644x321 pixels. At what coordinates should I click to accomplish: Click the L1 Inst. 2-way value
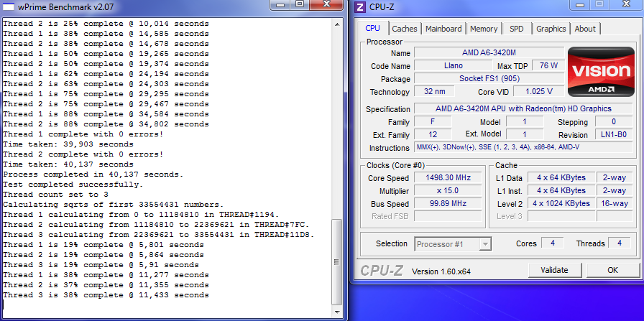tap(615, 190)
